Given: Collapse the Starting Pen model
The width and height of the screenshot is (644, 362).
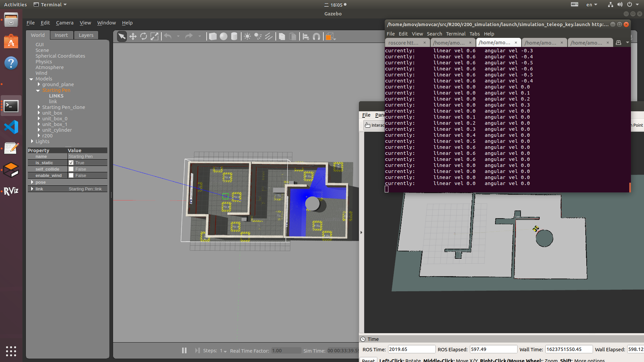Looking at the screenshot, I should [x=38, y=90].
